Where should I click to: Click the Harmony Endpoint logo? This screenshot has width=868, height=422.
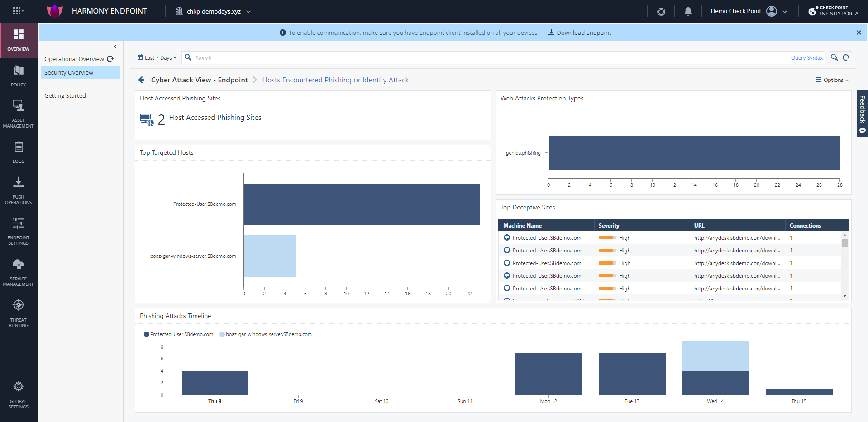point(55,11)
